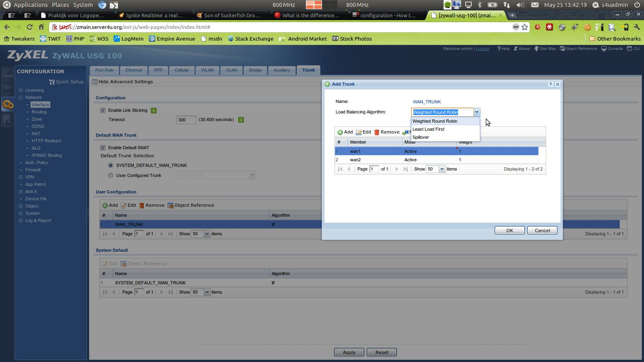
Task: Go to last page in User Configuration table
Action: [170, 234]
